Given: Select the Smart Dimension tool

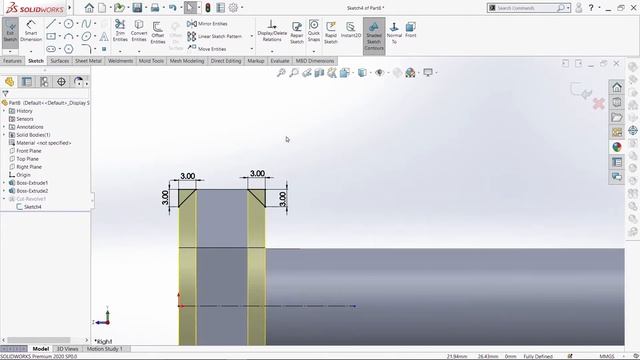Looking at the screenshot, I should tap(31, 31).
